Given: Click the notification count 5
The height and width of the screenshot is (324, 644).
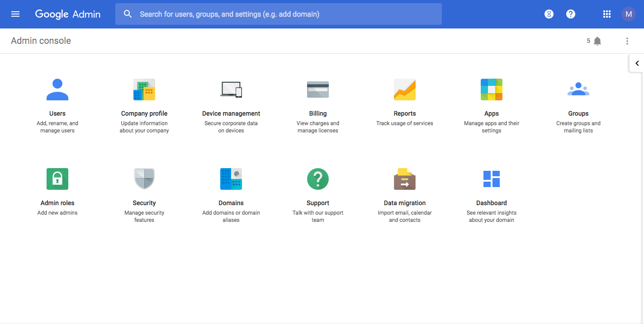Looking at the screenshot, I should click(x=588, y=41).
